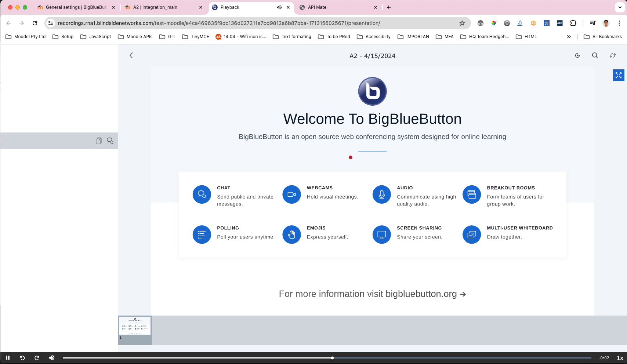This screenshot has height=364, width=627.
Task: Click the blue Polling icon
Action: coord(202,234)
